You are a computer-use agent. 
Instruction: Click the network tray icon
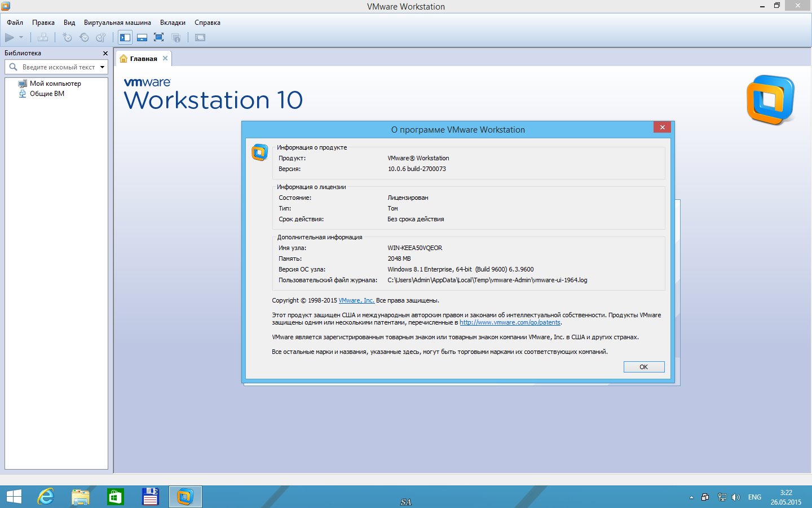coord(722,497)
